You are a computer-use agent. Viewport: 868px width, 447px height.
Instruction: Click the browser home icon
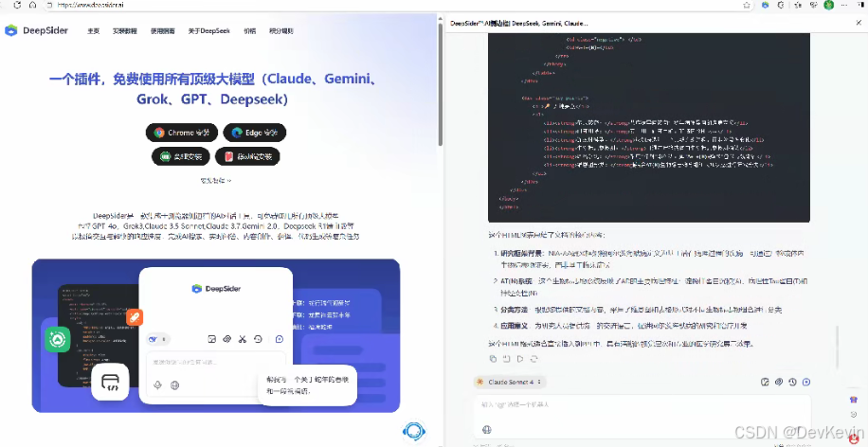click(32, 5)
